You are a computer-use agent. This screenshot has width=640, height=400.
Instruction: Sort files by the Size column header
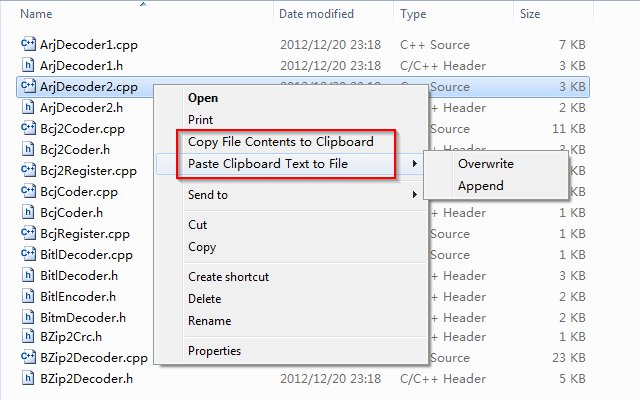530,14
